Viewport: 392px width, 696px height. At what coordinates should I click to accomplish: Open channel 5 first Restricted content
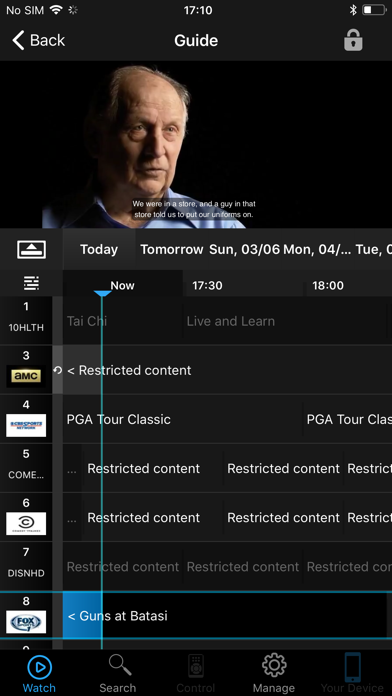153,469
